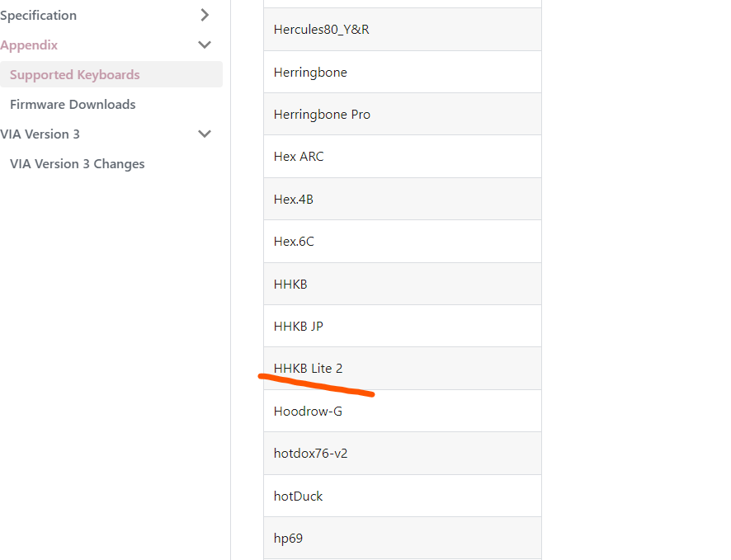Select the Herringbone Pro entry
This screenshot has width=731, height=560.
403,114
